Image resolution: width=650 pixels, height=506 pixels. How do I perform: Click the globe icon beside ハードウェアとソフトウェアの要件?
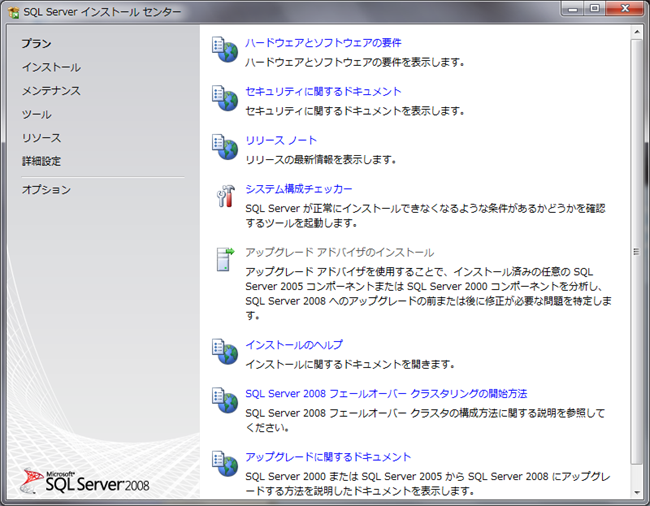[225, 50]
